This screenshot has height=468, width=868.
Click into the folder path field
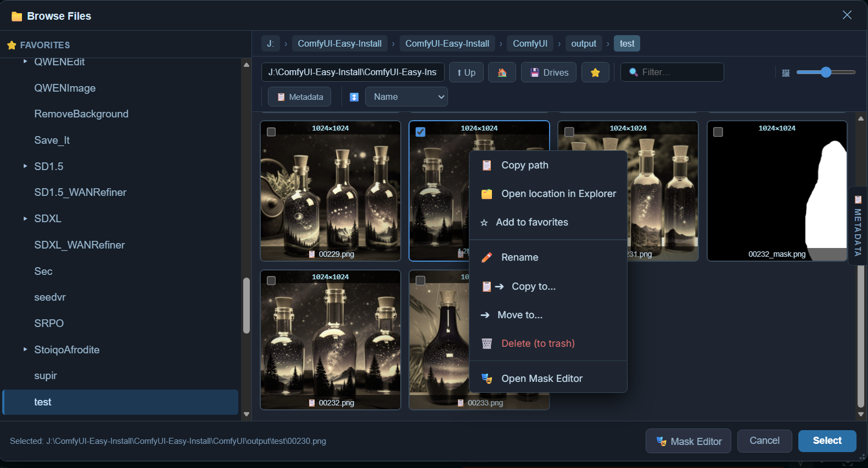[353, 72]
